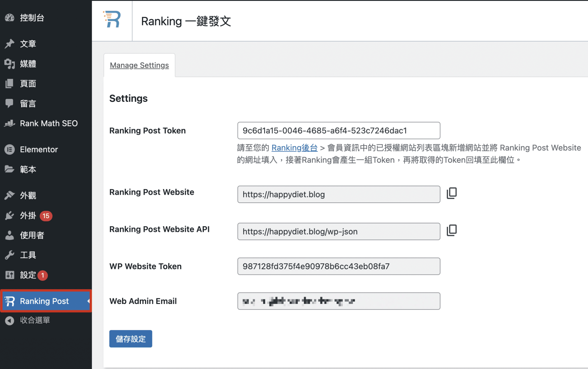Click the copy icon beside Ranking Post Website

point(452,193)
